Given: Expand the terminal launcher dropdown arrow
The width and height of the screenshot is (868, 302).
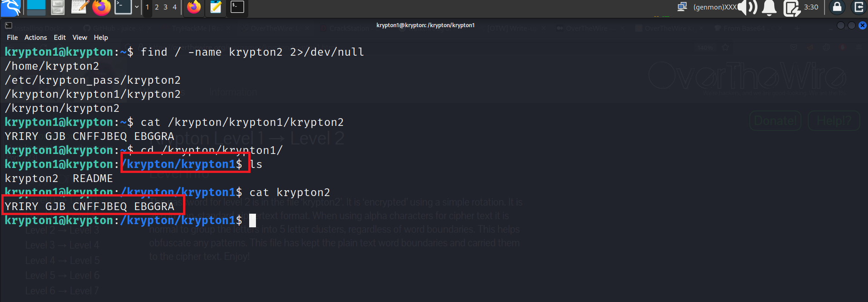Looking at the screenshot, I should click(x=136, y=7).
